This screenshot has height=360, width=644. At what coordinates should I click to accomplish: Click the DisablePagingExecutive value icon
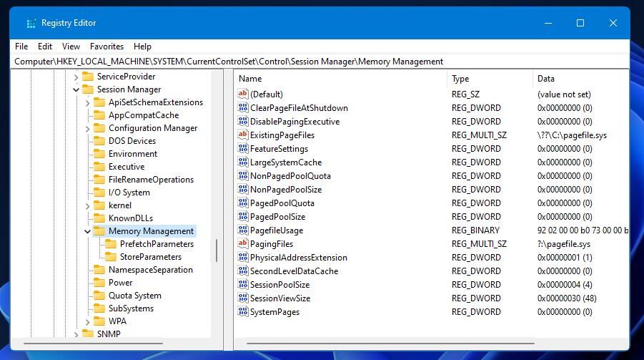(x=243, y=122)
